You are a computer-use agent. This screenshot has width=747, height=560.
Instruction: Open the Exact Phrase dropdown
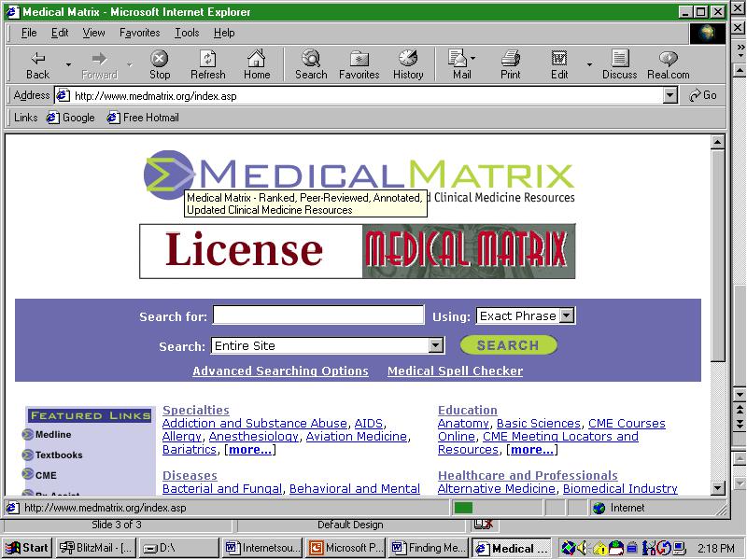526,315
